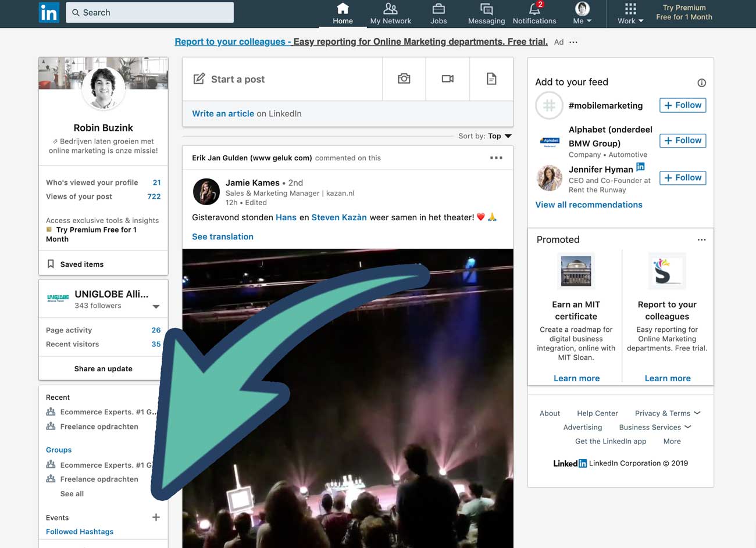Viewport: 756px width, 548px height.
Task: Click Write an article link
Action: [223, 113]
